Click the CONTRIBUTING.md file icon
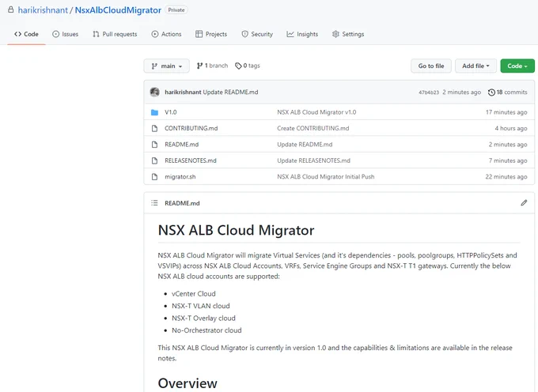Image resolution: width=538 pixels, height=392 pixels. [x=155, y=128]
